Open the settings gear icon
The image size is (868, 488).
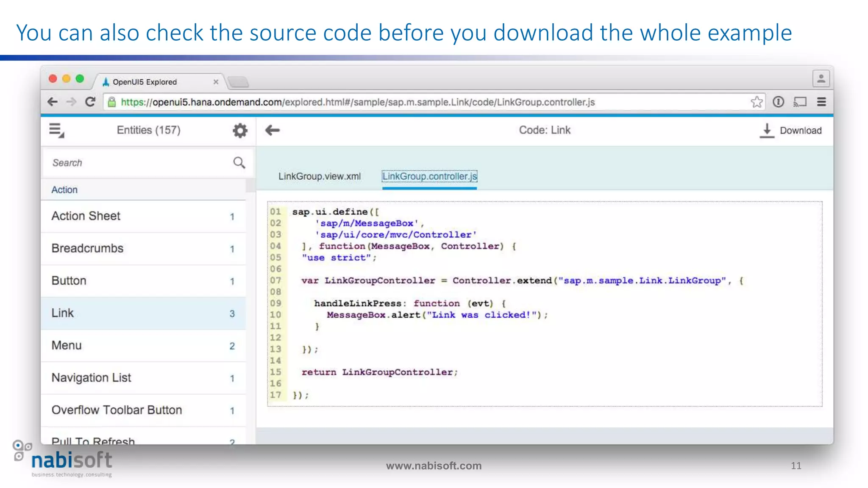pyautogui.click(x=240, y=130)
